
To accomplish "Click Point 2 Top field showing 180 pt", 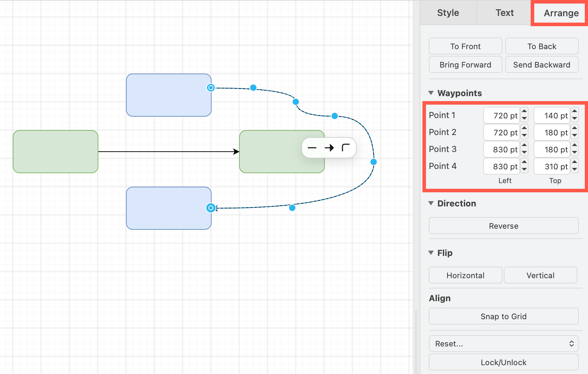I will click(552, 132).
